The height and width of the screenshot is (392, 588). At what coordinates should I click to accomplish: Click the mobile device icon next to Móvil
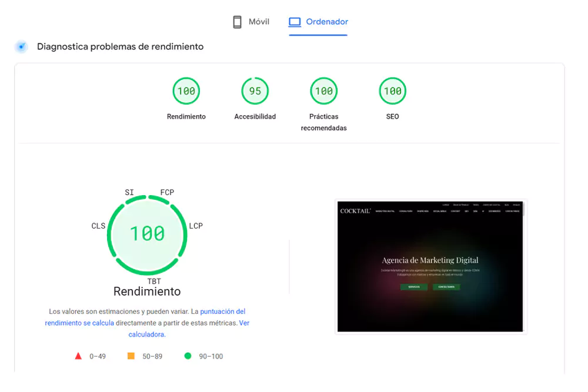coord(237,21)
